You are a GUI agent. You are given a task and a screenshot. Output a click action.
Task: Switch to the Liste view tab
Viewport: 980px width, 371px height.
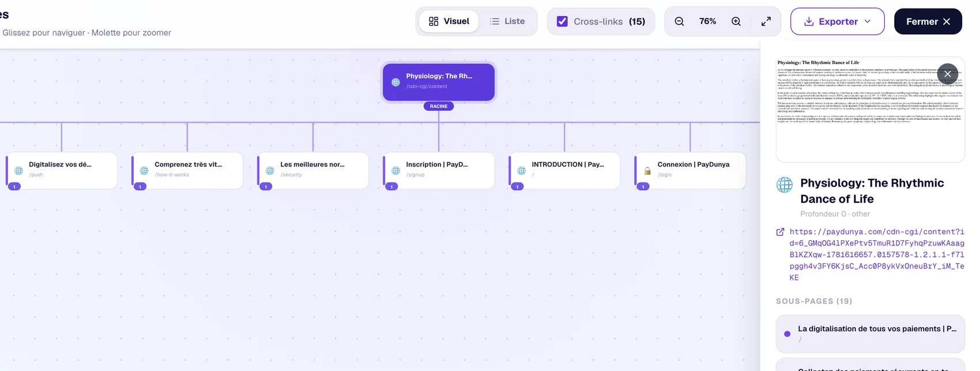click(507, 21)
